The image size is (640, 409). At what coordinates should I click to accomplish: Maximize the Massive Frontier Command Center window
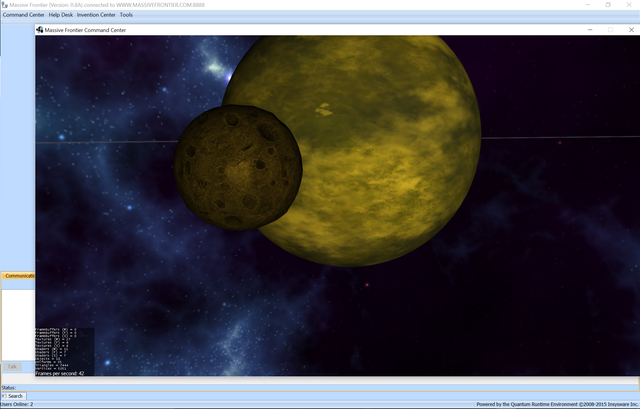pos(610,30)
